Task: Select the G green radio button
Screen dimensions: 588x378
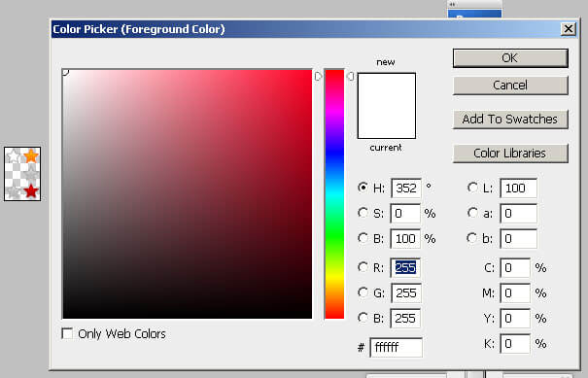Action: pyautogui.click(x=363, y=292)
